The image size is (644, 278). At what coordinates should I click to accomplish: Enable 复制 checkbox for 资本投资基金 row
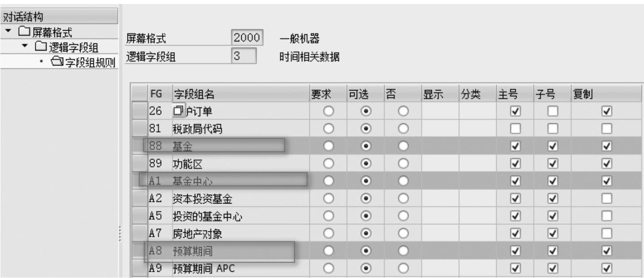point(607,199)
